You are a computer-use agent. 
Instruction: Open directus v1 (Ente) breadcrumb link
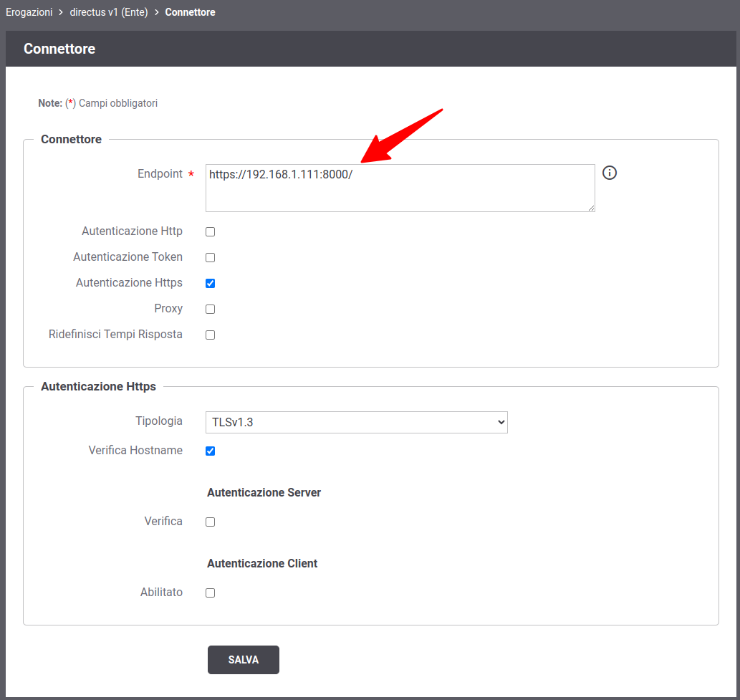[108, 12]
